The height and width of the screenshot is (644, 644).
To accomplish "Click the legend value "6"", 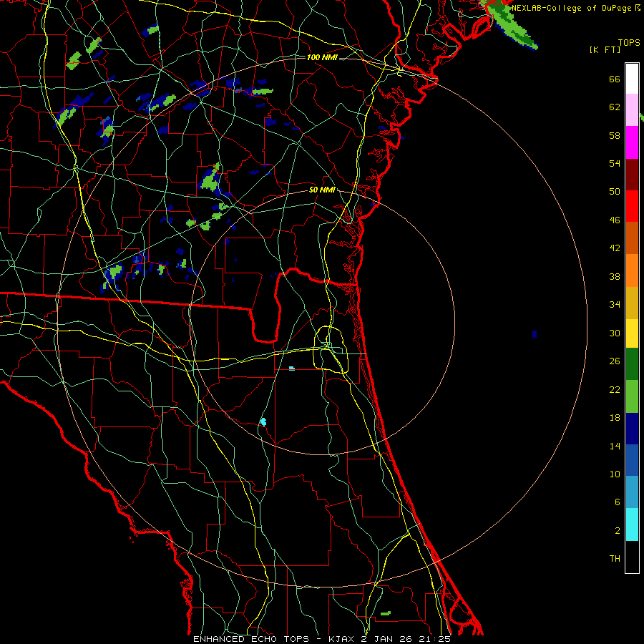I will (618, 502).
